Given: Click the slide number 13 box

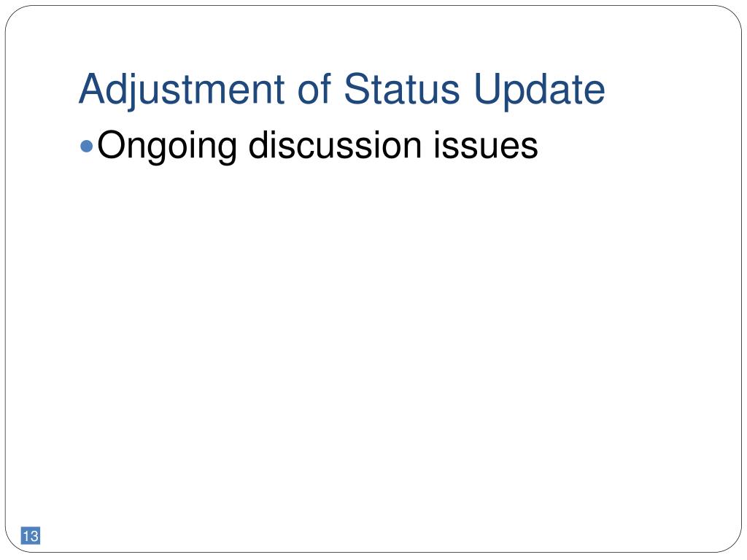Looking at the screenshot, I should tap(31, 536).
